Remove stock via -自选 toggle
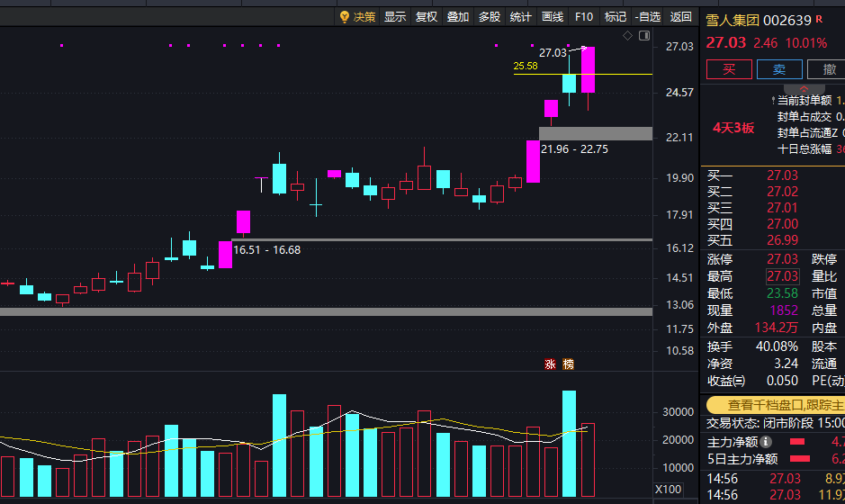 pyautogui.click(x=647, y=17)
